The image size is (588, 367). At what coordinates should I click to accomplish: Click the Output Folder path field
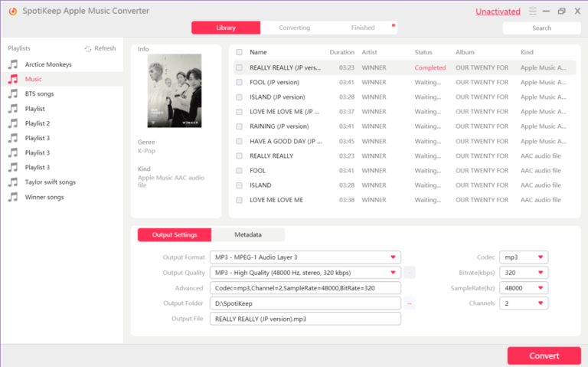(x=305, y=303)
